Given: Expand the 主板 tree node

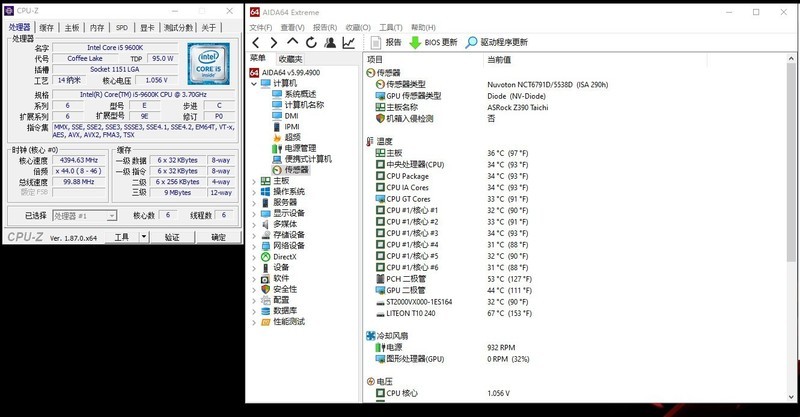Looking at the screenshot, I should click(x=254, y=181).
